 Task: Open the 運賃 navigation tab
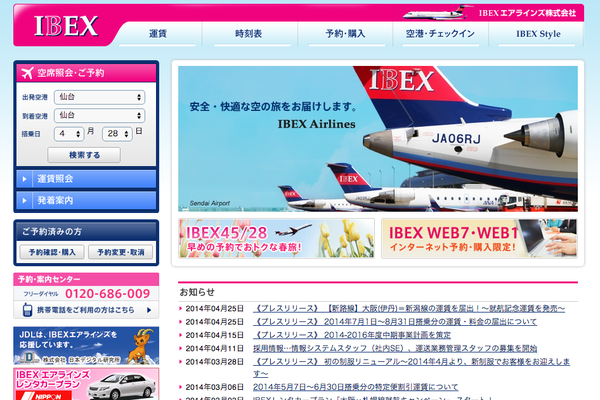pyautogui.click(x=158, y=34)
